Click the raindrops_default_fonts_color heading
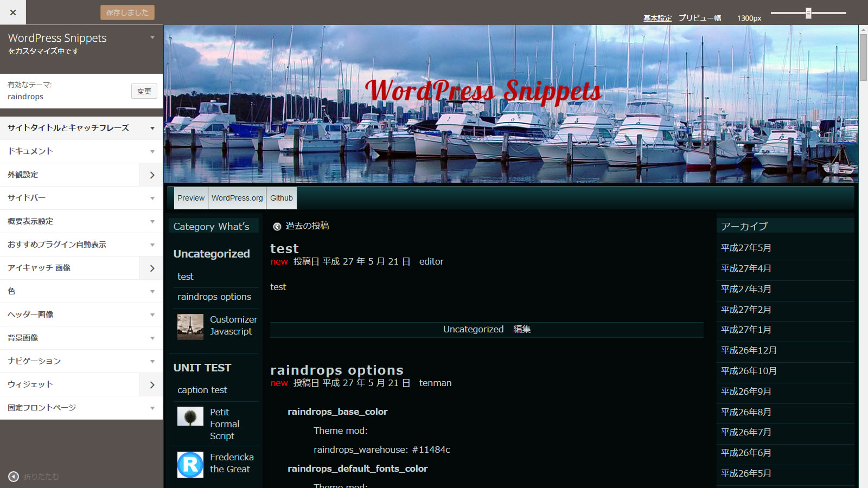The width and height of the screenshot is (868, 488). pos(358,468)
